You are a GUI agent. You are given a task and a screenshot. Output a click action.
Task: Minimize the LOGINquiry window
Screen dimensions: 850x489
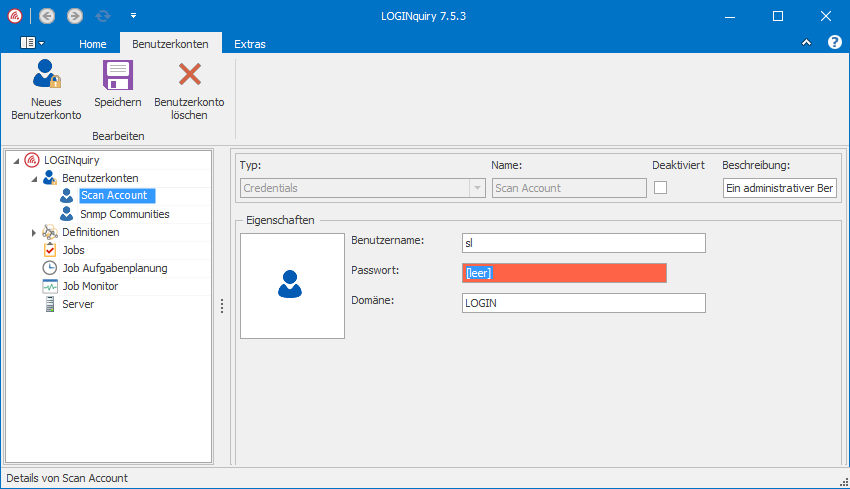[730, 16]
